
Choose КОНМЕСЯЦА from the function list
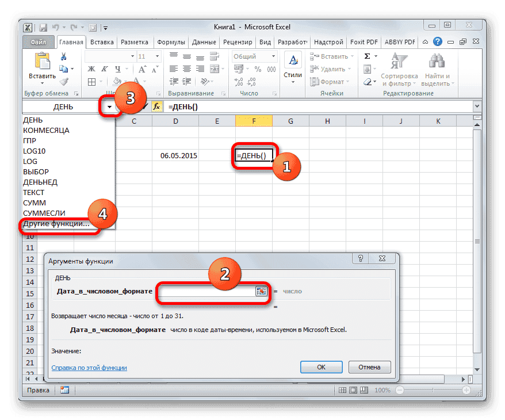click(46, 130)
